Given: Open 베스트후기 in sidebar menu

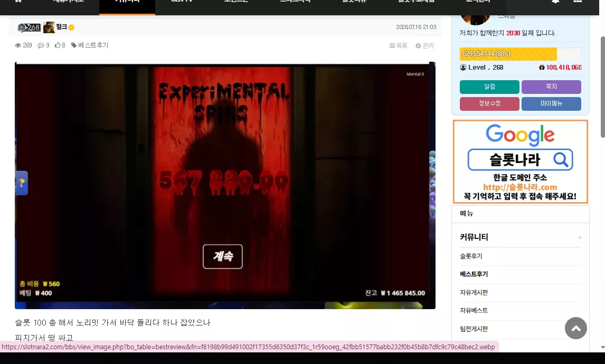Looking at the screenshot, I should [474, 274].
